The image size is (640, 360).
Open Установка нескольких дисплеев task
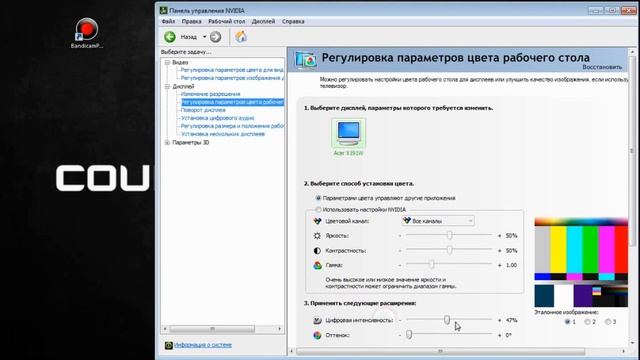click(223, 134)
